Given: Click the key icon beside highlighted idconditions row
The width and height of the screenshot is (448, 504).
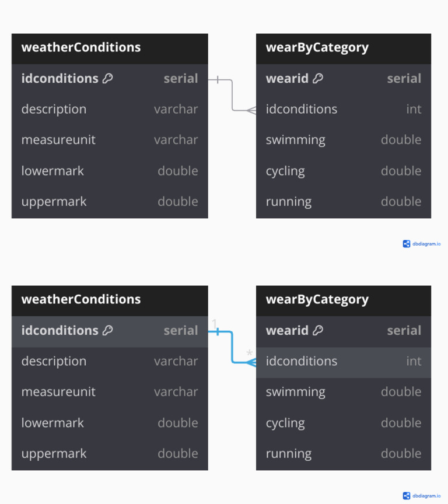Looking at the screenshot, I should click(x=108, y=330).
